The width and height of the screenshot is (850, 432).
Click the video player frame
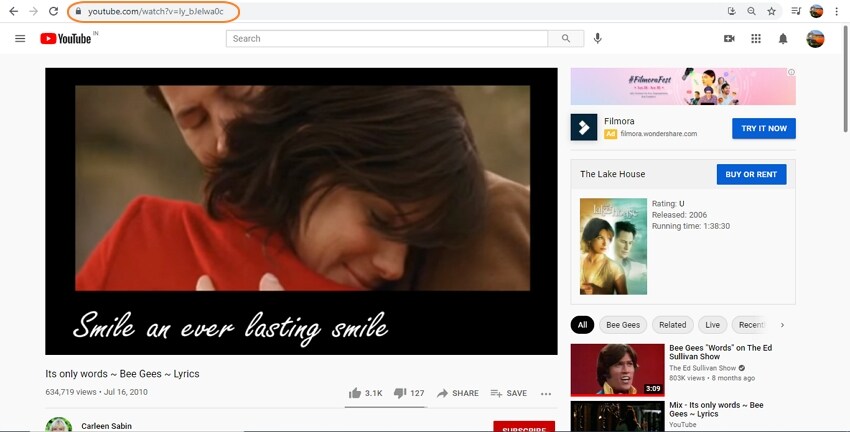click(301, 211)
